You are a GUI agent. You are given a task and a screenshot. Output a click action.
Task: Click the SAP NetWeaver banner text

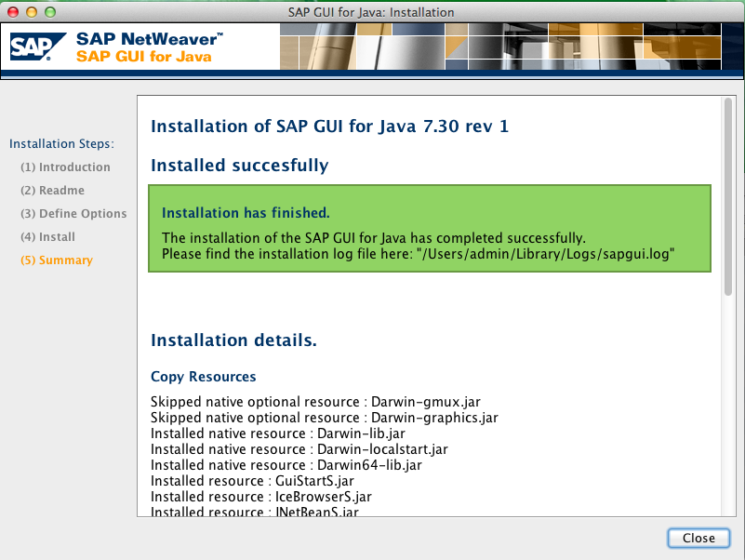coord(149,39)
